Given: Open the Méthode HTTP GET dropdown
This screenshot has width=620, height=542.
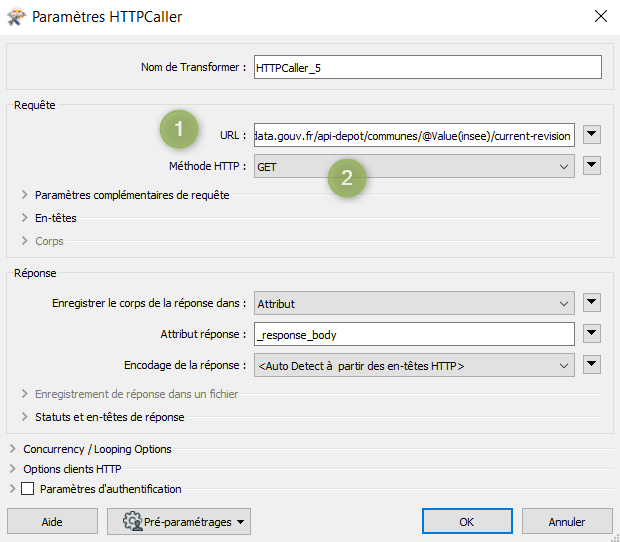Looking at the screenshot, I should pos(414,166).
